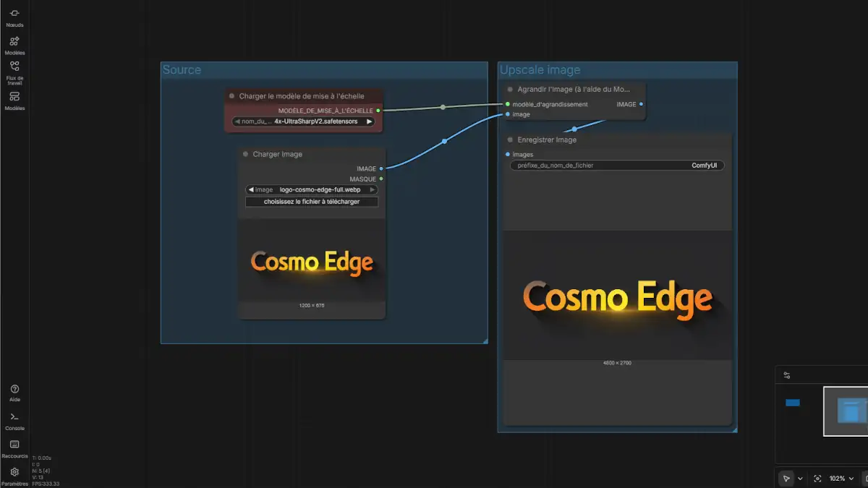Collapse the Charger le modèle node

tap(232, 96)
